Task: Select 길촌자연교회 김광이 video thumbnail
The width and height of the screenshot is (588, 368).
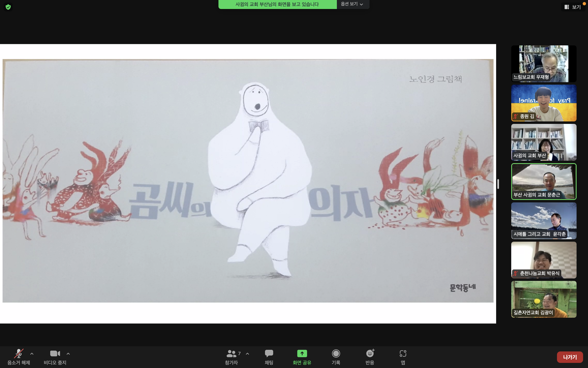Action: (x=544, y=299)
